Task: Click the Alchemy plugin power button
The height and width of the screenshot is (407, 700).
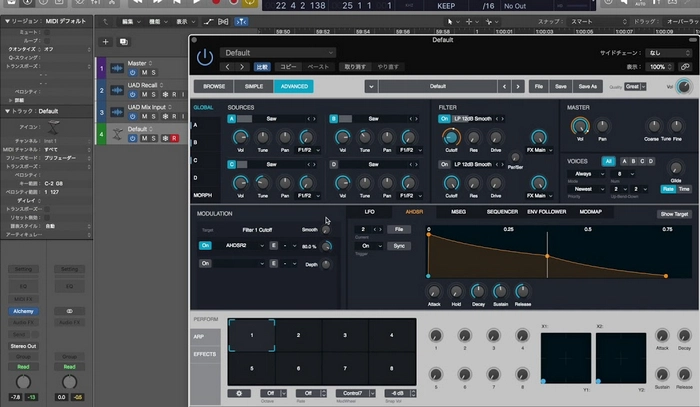Action: pyautogui.click(x=205, y=58)
